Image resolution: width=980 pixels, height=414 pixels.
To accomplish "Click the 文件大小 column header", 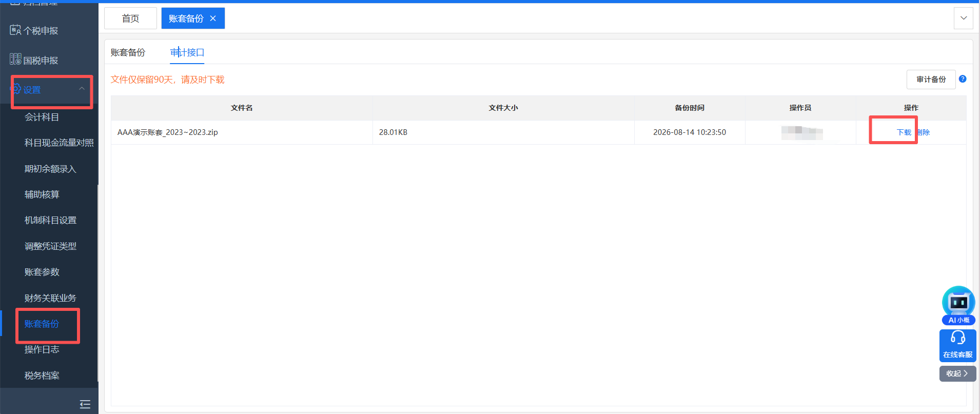I will (503, 108).
